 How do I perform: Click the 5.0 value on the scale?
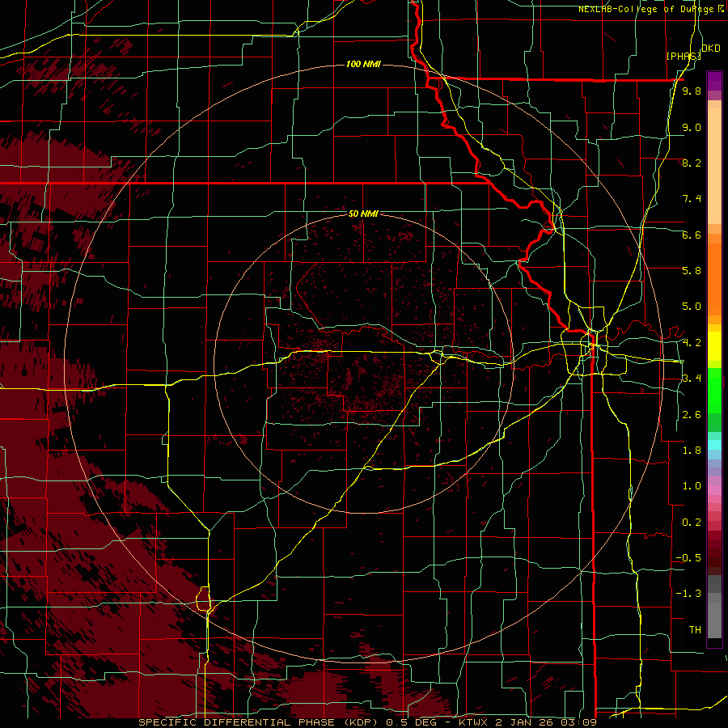(692, 307)
